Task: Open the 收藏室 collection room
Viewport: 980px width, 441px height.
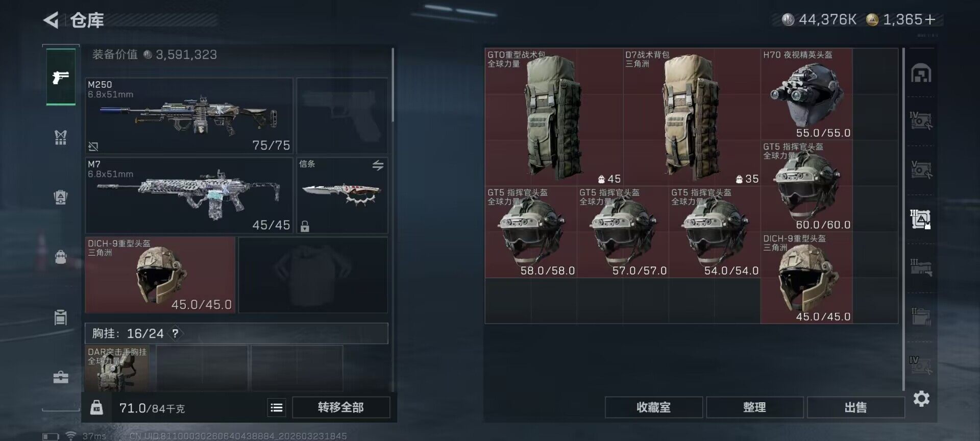Action: [654, 407]
